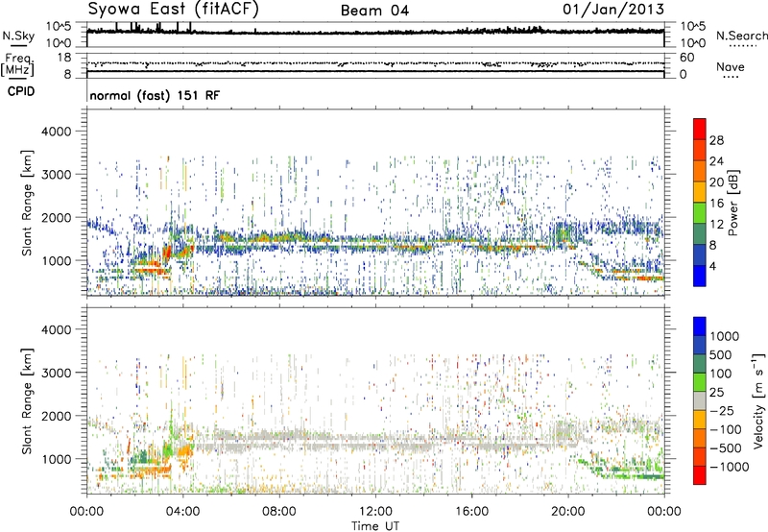Click the 'normal (fast) 151 RF' mode text
The width and height of the screenshot is (768, 532).
click(155, 95)
